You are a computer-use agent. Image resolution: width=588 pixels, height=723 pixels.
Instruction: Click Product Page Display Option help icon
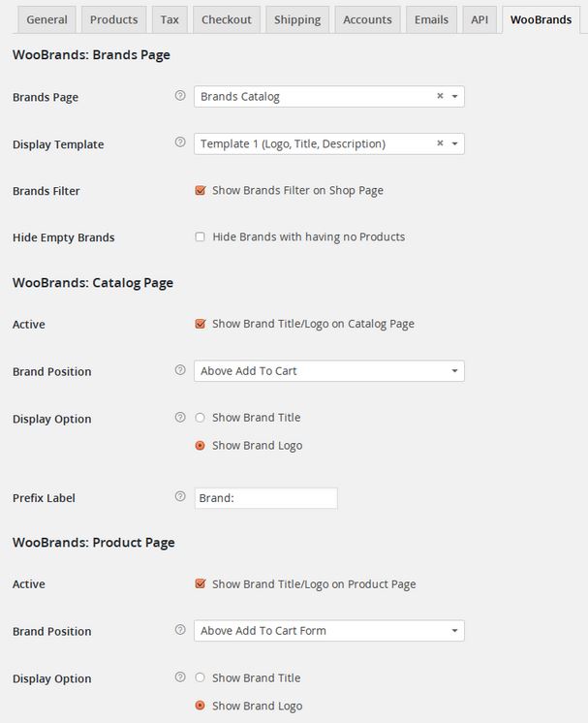point(180,676)
